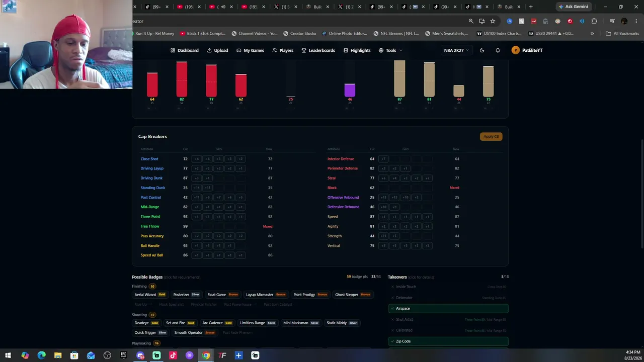
Task: Toggle the Calibrated takeover
Action: point(448,330)
